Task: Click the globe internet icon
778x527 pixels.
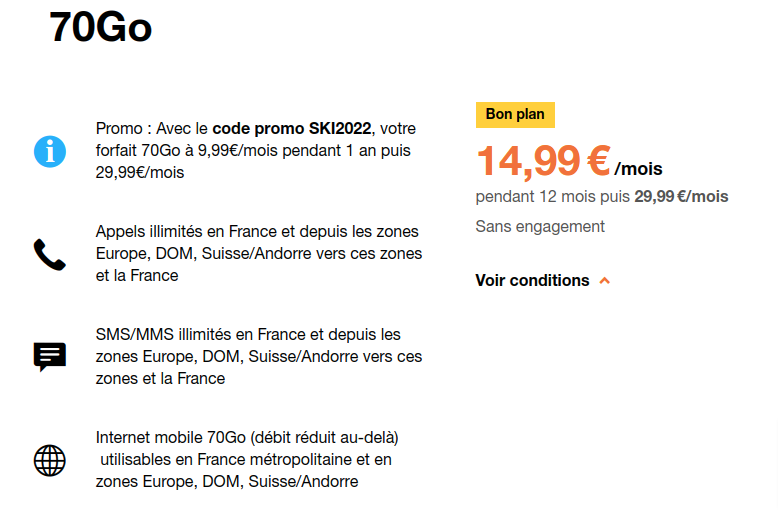Action: click(x=49, y=460)
